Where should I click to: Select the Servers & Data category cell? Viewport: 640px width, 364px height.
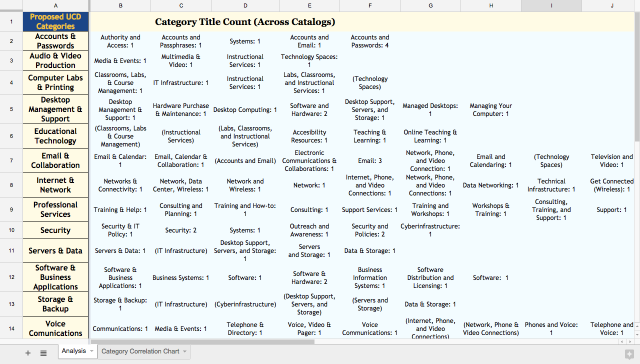pyautogui.click(x=55, y=250)
